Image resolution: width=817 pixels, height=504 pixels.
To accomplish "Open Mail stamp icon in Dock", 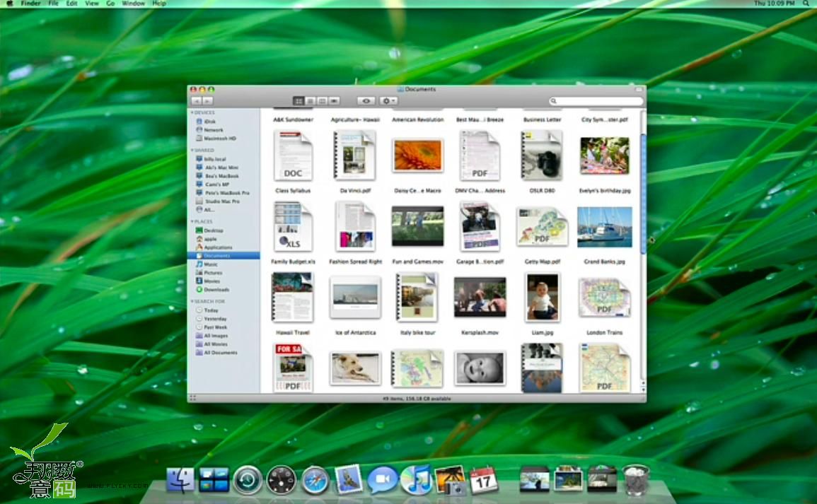I will (348, 479).
